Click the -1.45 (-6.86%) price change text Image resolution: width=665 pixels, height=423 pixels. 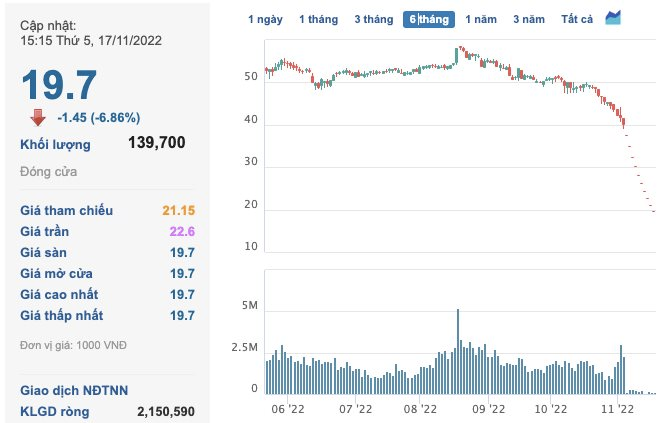click(98, 116)
